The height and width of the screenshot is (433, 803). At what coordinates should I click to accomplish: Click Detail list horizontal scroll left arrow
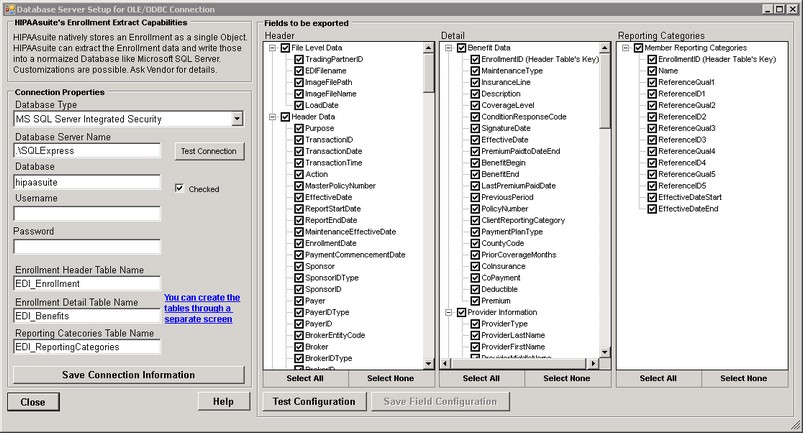point(445,363)
